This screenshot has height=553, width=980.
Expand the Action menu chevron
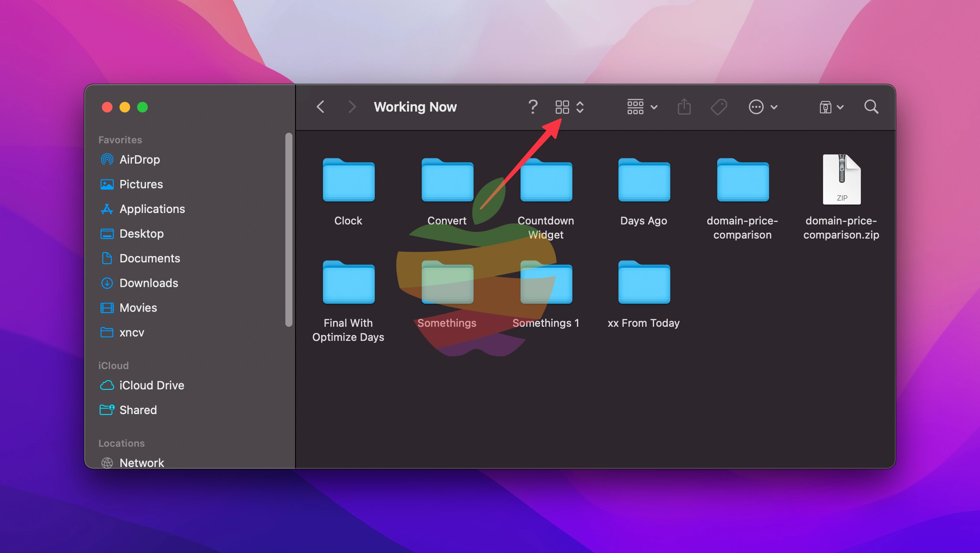(774, 107)
